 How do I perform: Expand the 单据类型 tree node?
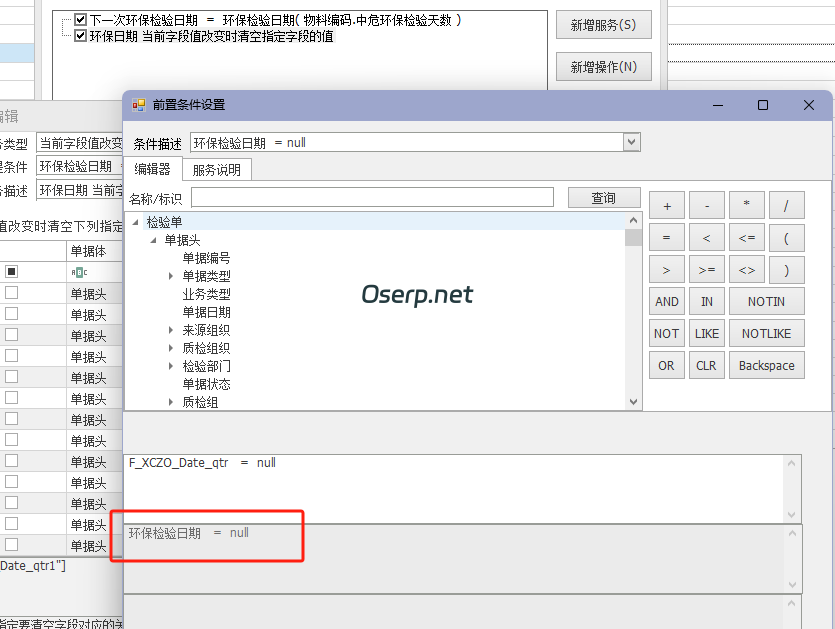pyautogui.click(x=168, y=275)
